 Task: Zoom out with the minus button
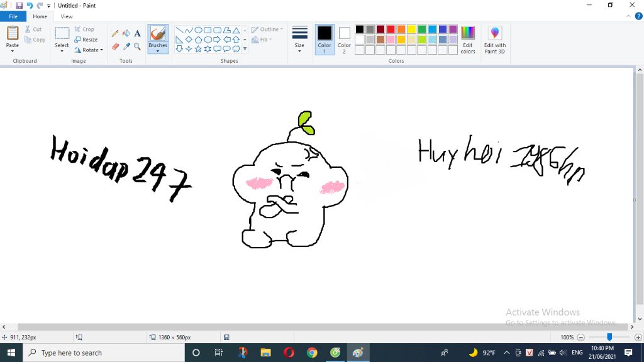(x=580, y=337)
